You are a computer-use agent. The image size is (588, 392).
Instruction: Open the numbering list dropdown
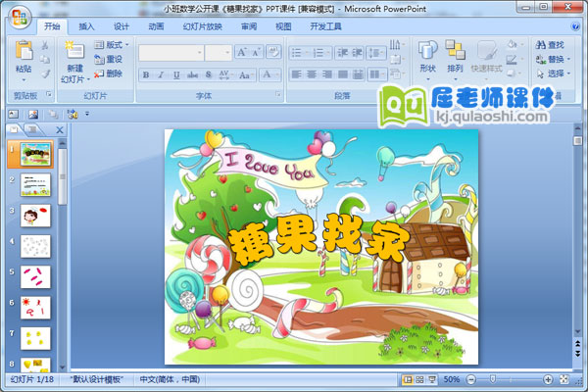[x=327, y=53]
